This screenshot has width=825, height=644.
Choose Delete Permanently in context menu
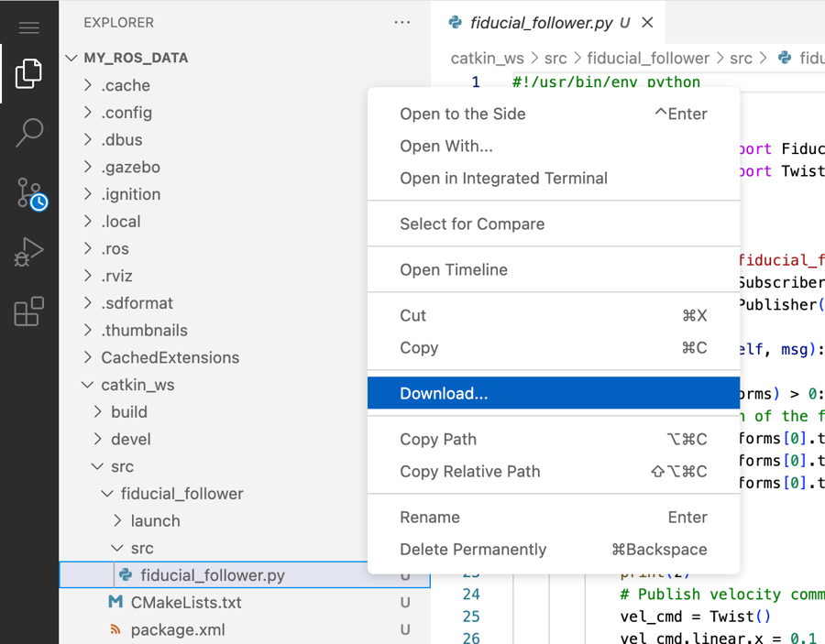click(x=472, y=550)
